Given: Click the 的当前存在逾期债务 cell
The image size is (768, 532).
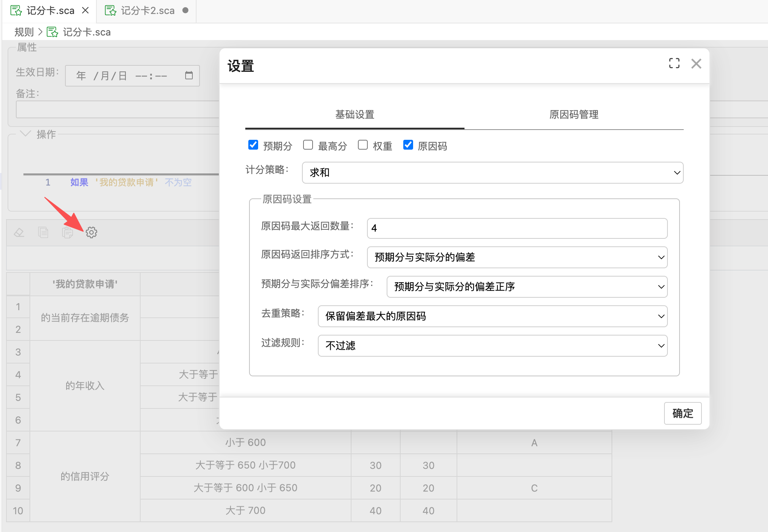Looking at the screenshot, I should tap(85, 318).
